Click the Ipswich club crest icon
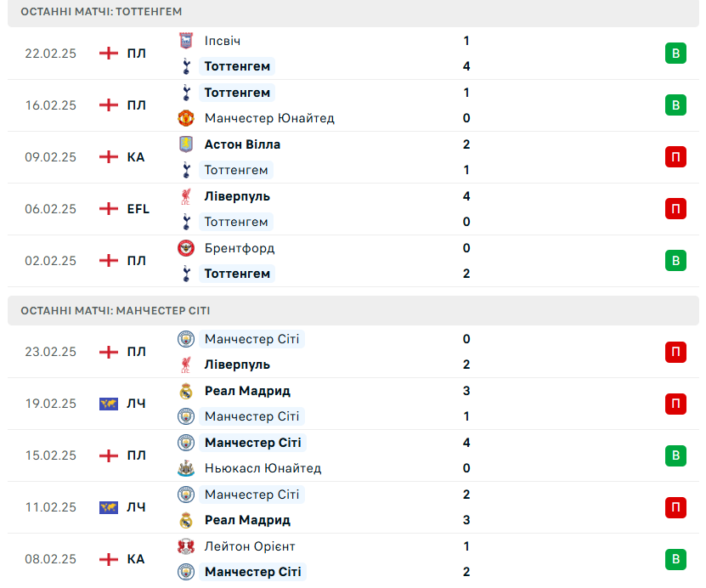 [186, 41]
